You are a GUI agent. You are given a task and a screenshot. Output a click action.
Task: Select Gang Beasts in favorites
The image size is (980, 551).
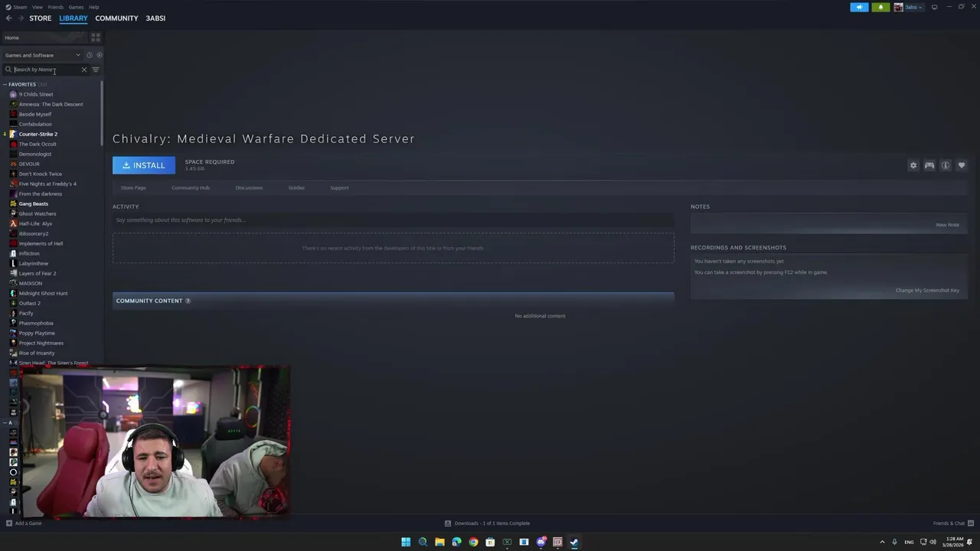pos(33,204)
